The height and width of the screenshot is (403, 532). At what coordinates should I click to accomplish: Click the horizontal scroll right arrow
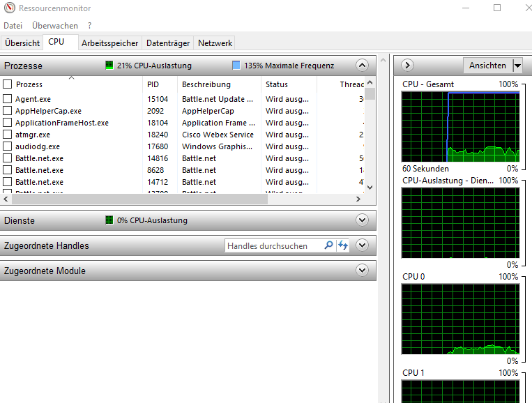click(x=358, y=199)
